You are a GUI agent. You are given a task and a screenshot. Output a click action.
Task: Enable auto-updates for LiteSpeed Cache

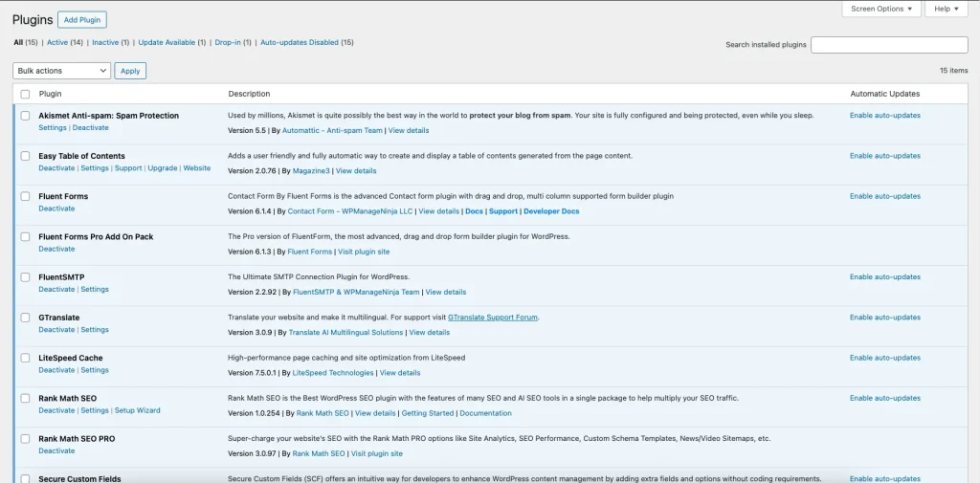click(x=885, y=358)
